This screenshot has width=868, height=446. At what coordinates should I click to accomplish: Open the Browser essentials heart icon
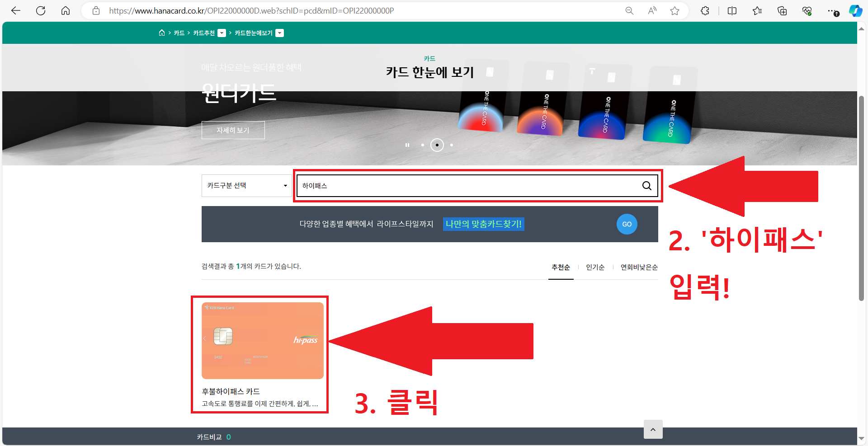(807, 11)
